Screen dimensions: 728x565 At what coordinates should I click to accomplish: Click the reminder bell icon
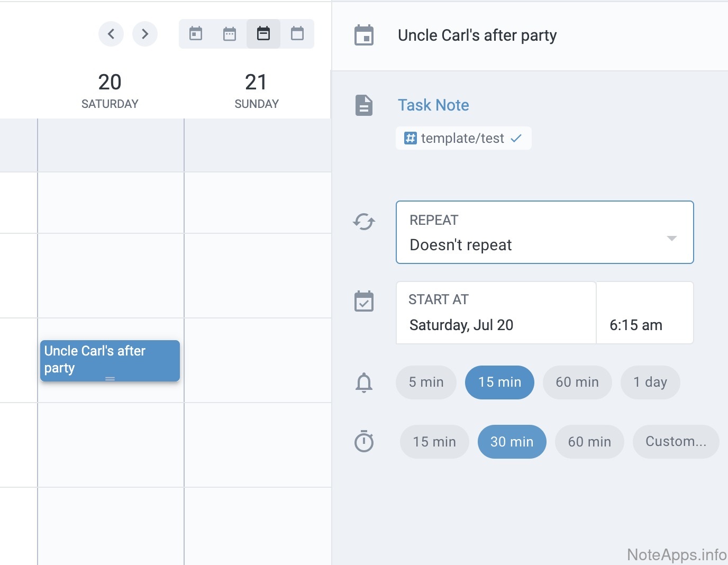click(x=364, y=382)
